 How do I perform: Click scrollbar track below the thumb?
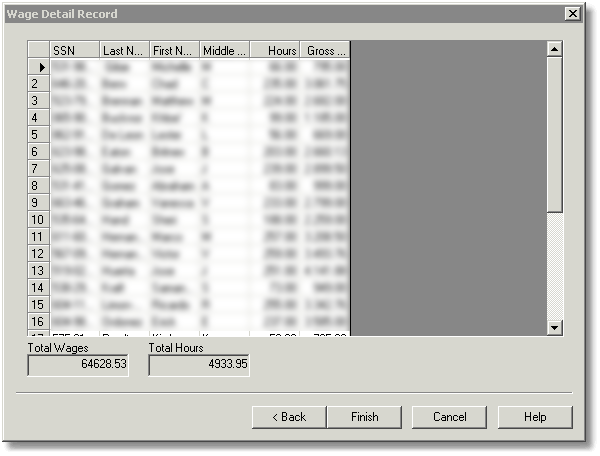tap(554, 266)
